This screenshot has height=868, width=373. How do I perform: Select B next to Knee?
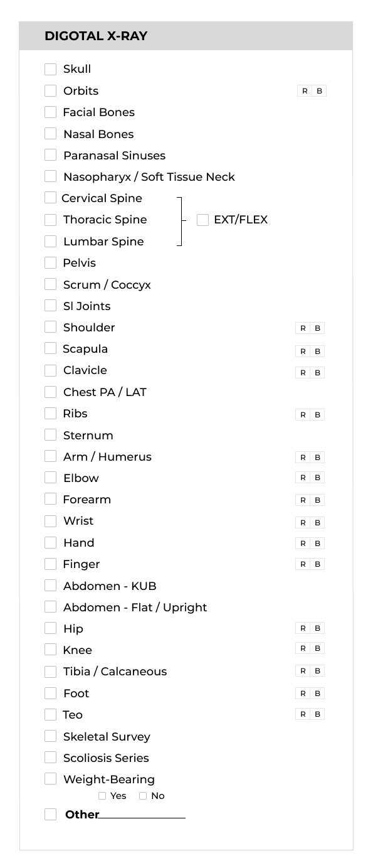tap(317, 648)
